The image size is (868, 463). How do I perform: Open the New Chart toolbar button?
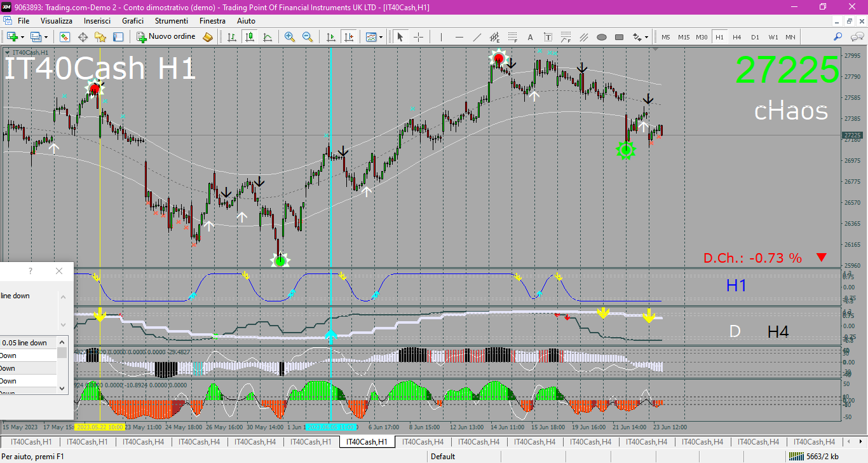[11, 37]
